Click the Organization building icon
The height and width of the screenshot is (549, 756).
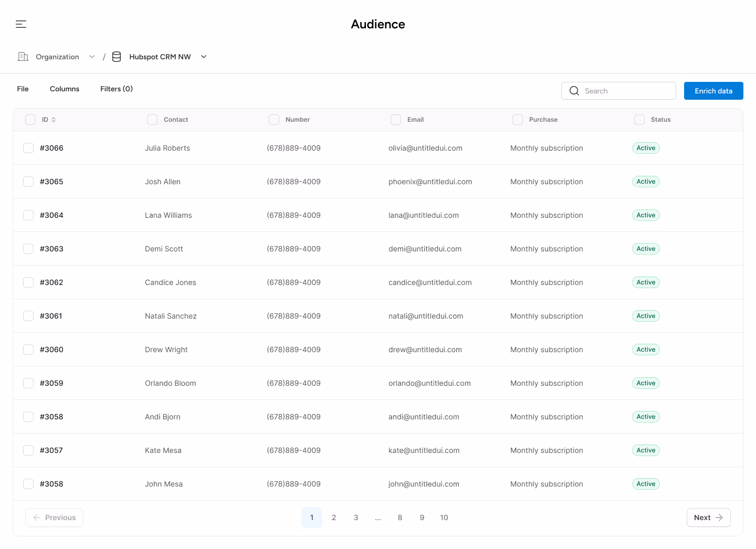(x=23, y=56)
